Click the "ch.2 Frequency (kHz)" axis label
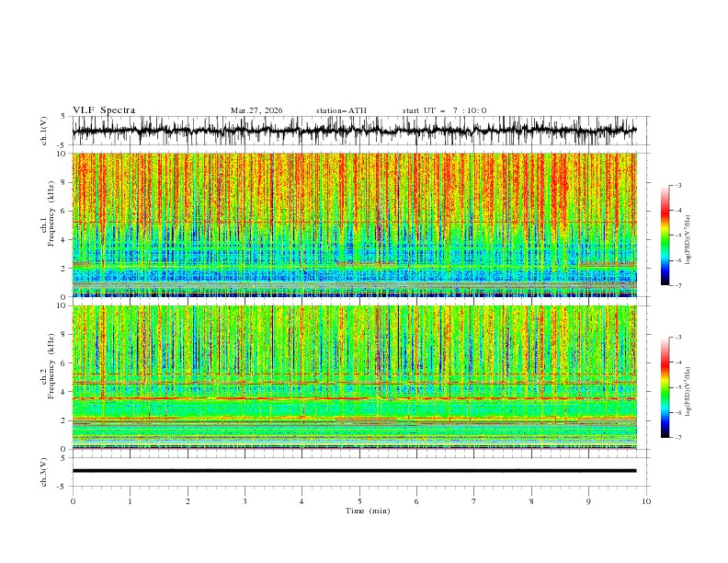The width and height of the screenshot is (728, 563). coord(48,365)
